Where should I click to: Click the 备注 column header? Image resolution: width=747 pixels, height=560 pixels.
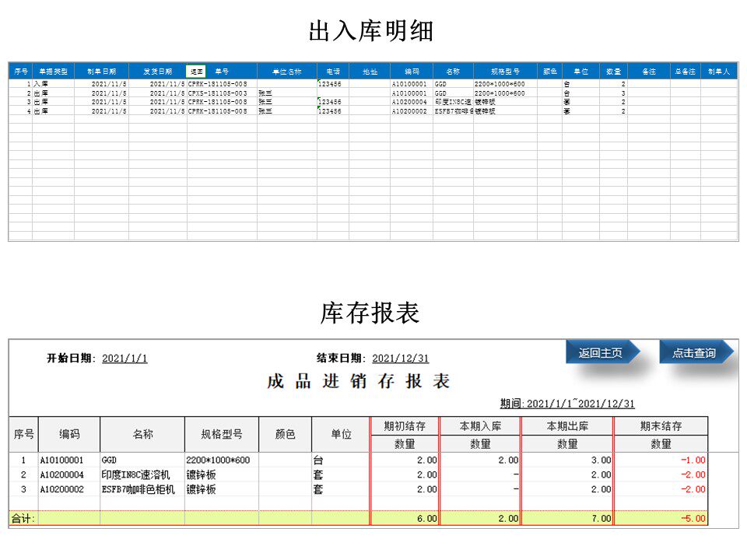tap(649, 72)
